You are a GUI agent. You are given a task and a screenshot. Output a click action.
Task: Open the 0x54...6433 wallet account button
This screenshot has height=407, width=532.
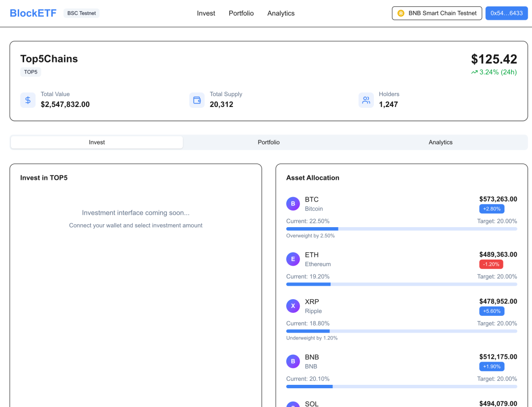[506, 13]
